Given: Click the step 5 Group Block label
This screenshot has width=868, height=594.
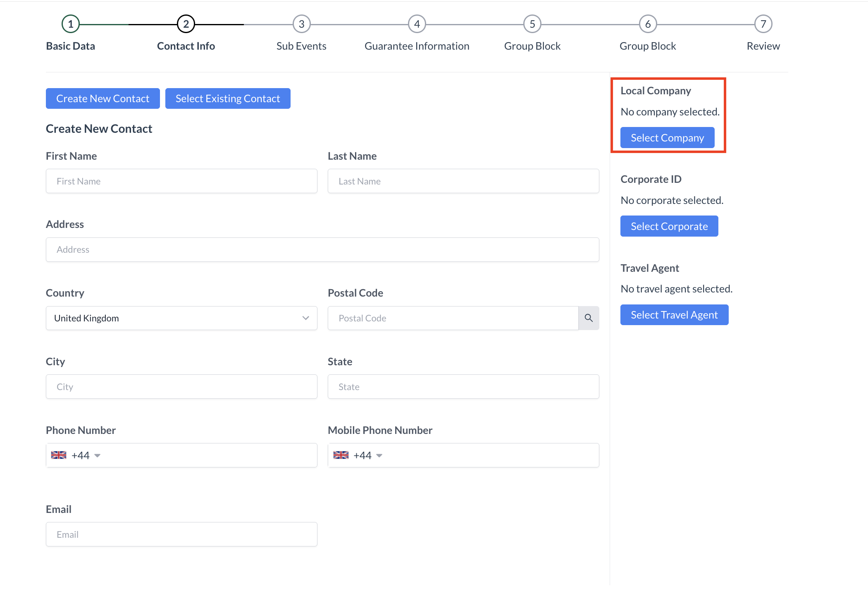Looking at the screenshot, I should coord(532,46).
